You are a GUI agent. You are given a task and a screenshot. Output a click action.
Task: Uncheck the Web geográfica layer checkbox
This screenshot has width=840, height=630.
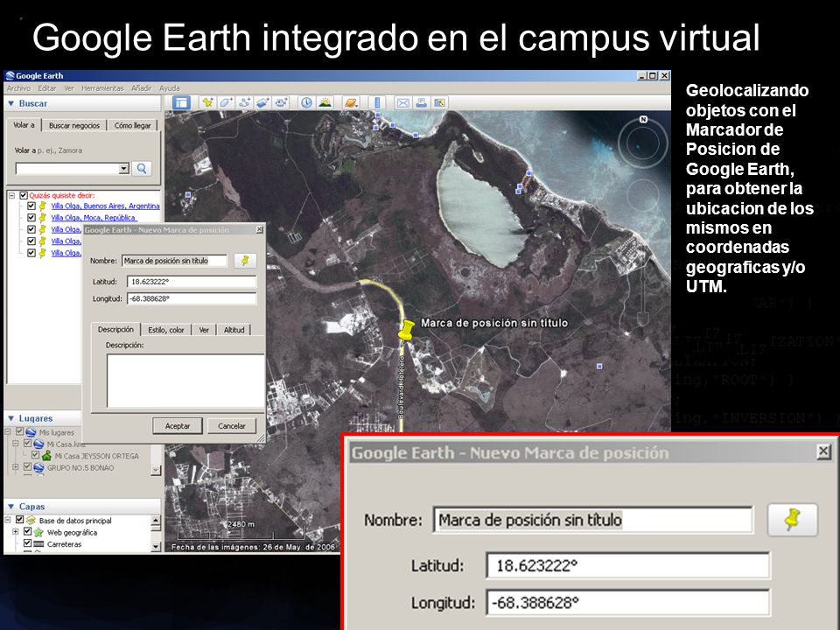(27, 532)
